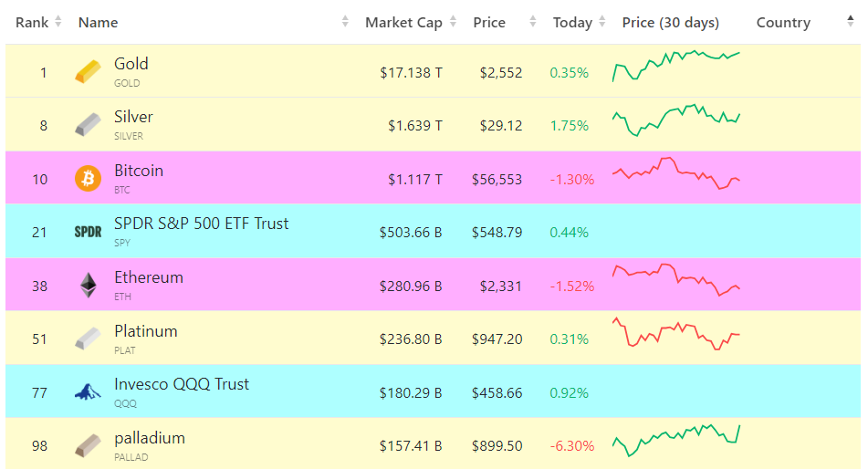
Task: Open the Ethereum asset page
Action: (x=149, y=277)
